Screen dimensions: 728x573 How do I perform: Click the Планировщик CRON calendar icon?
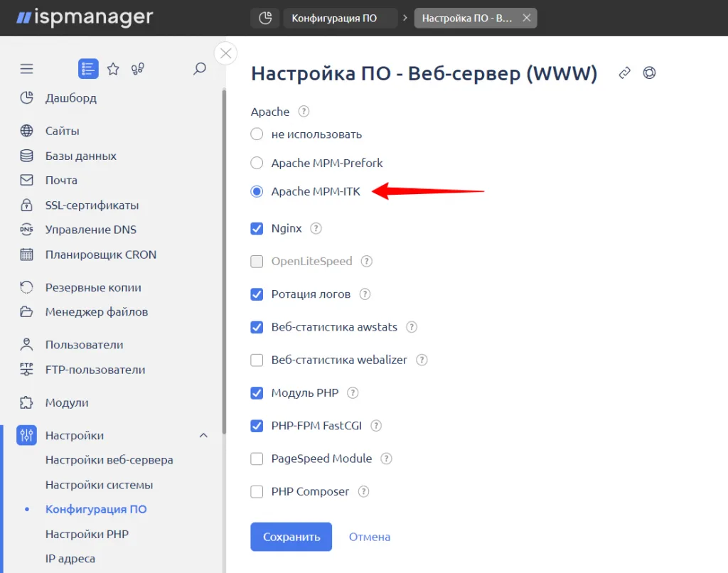click(26, 255)
